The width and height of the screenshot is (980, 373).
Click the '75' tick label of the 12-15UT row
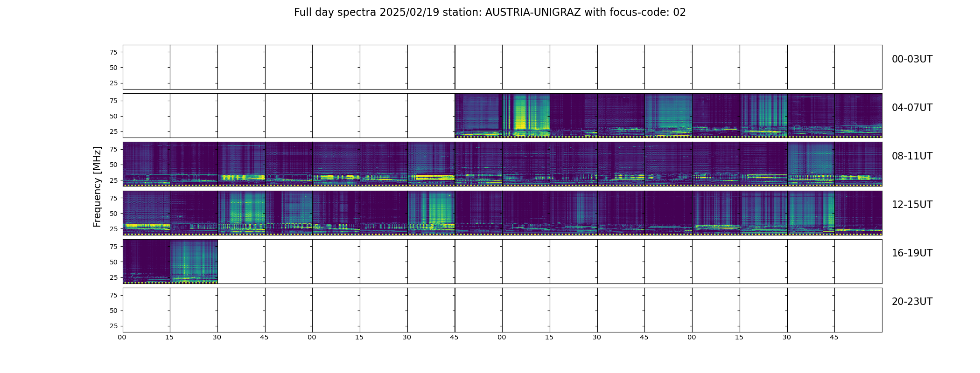point(113,198)
